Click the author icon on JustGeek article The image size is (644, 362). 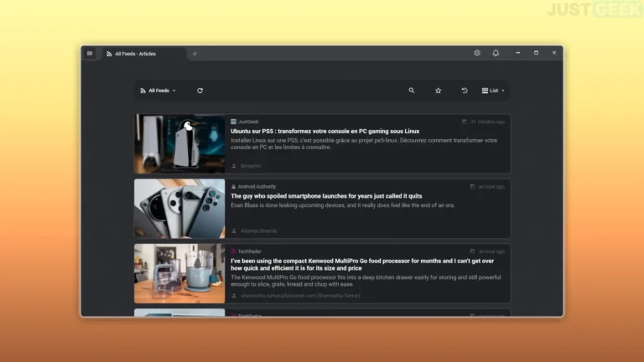[x=234, y=166]
